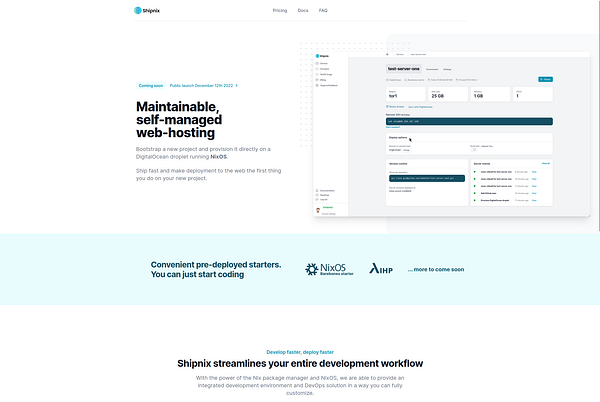Open the Docs page
This screenshot has height=402, width=600.
pyautogui.click(x=303, y=10)
